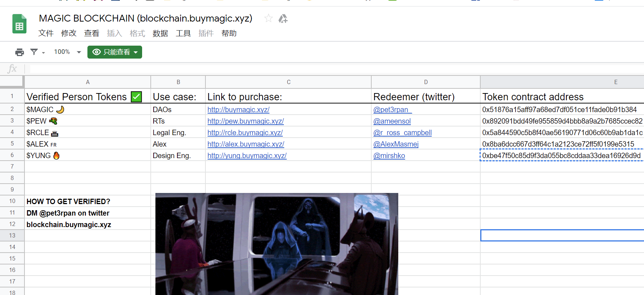Select the Use case: header cell
This screenshot has width=644, height=295.
pos(178,96)
